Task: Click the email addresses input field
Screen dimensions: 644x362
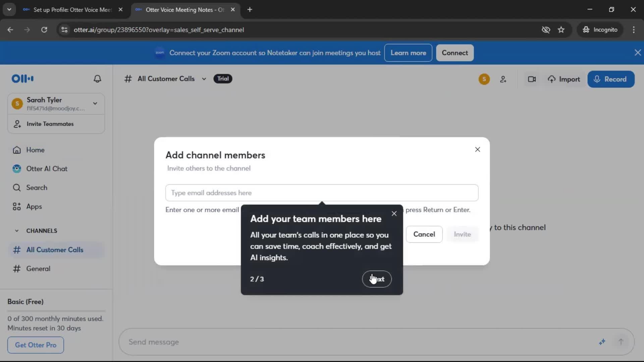Action: pyautogui.click(x=322, y=193)
